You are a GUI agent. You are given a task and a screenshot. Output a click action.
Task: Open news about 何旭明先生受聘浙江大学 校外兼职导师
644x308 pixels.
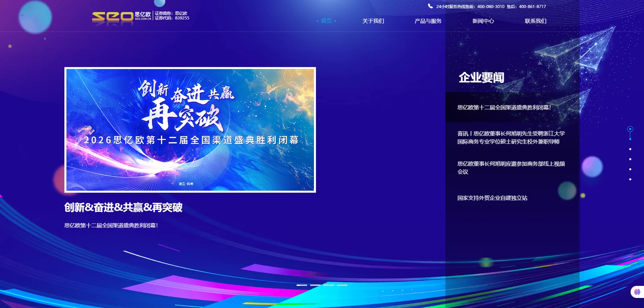[x=511, y=138]
